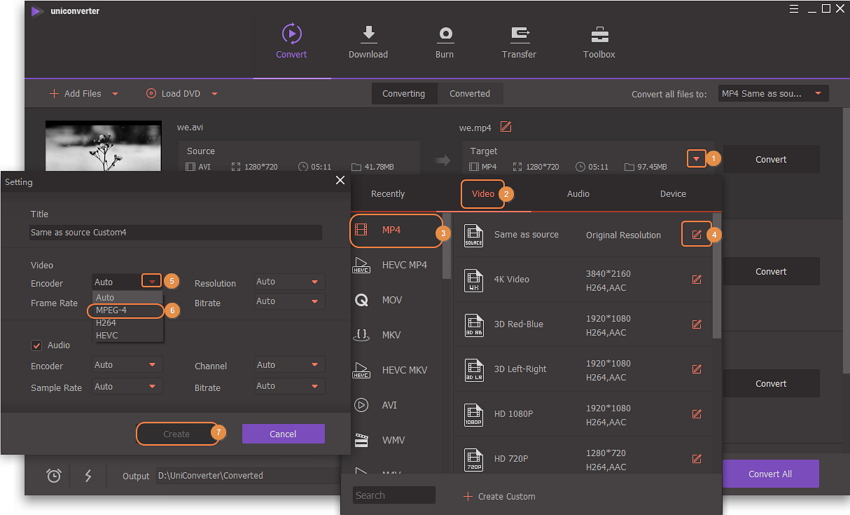Edit the 4K Video preset
Screen dimensions: 850x515
697,280
